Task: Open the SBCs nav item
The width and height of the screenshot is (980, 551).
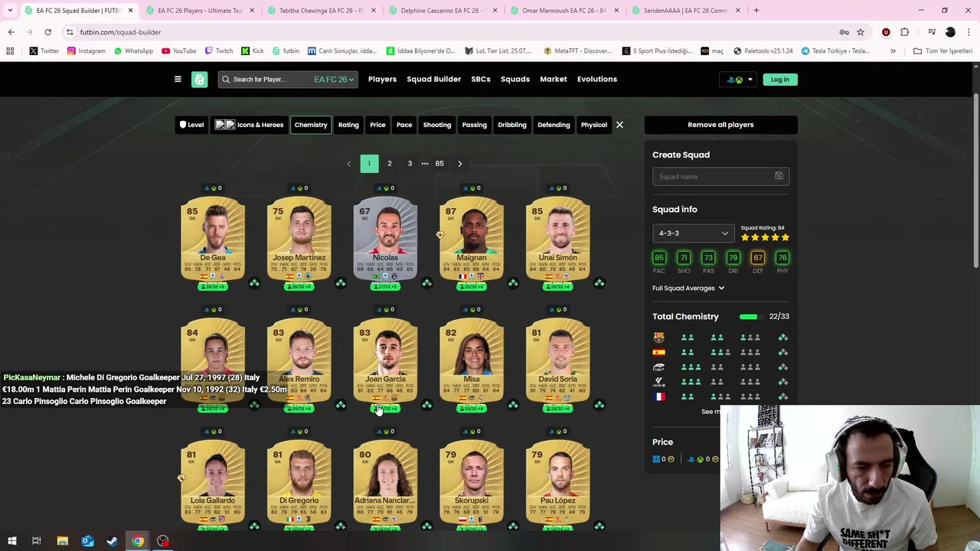Action: coord(481,79)
